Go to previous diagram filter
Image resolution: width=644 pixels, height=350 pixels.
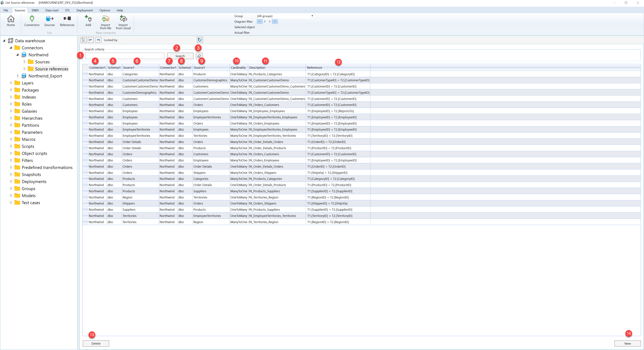pos(265,21)
